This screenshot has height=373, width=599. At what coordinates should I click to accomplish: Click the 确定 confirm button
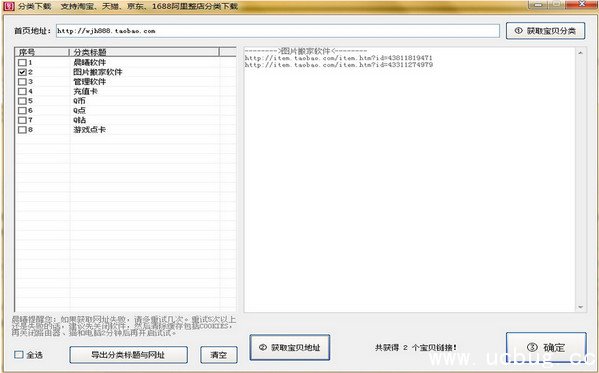(x=546, y=347)
